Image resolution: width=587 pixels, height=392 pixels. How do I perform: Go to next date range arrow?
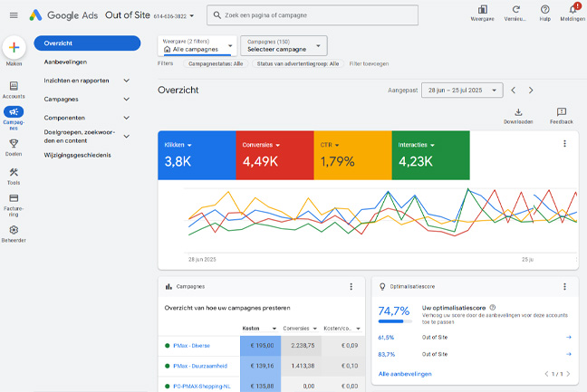[x=531, y=91]
